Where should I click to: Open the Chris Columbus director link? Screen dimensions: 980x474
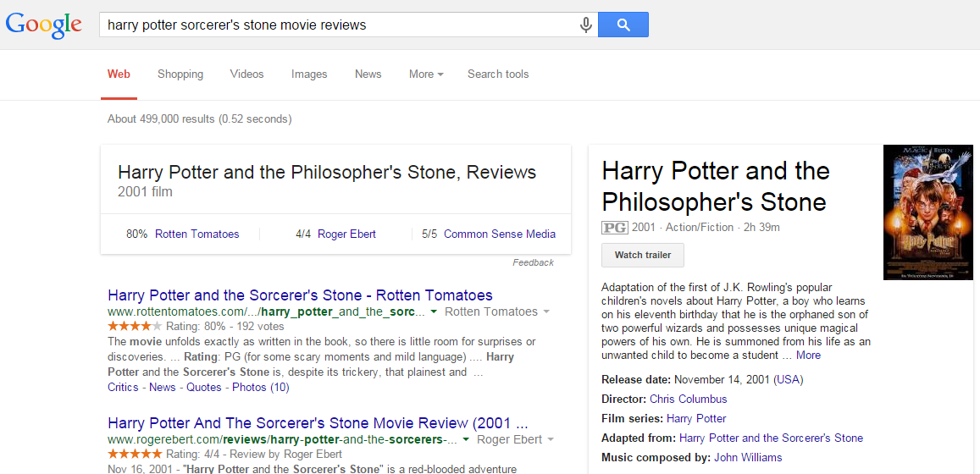click(x=688, y=400)
